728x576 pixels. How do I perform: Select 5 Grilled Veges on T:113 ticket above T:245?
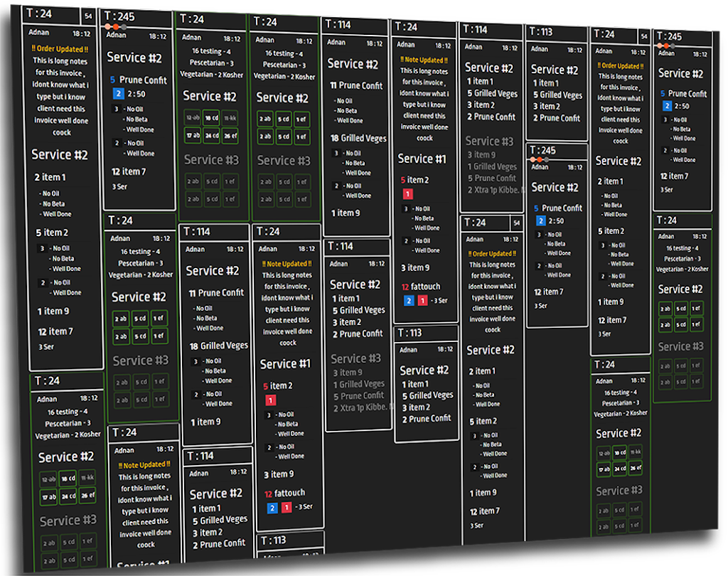(x=557, y=95)
